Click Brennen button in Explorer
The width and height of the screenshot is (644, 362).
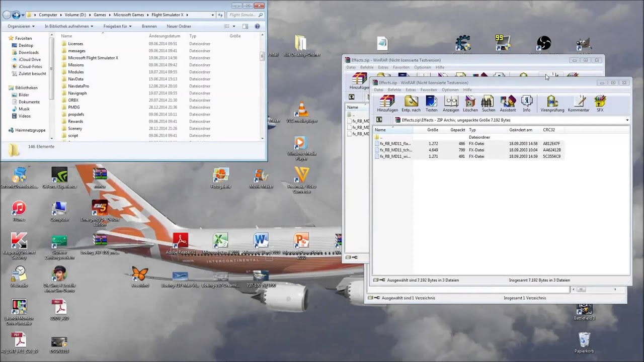(x=149, y=26)
